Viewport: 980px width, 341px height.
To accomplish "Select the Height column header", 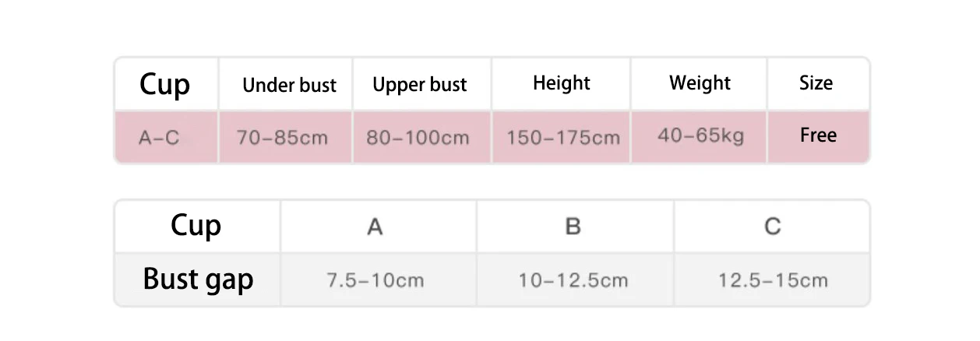I will coord(562,83).
